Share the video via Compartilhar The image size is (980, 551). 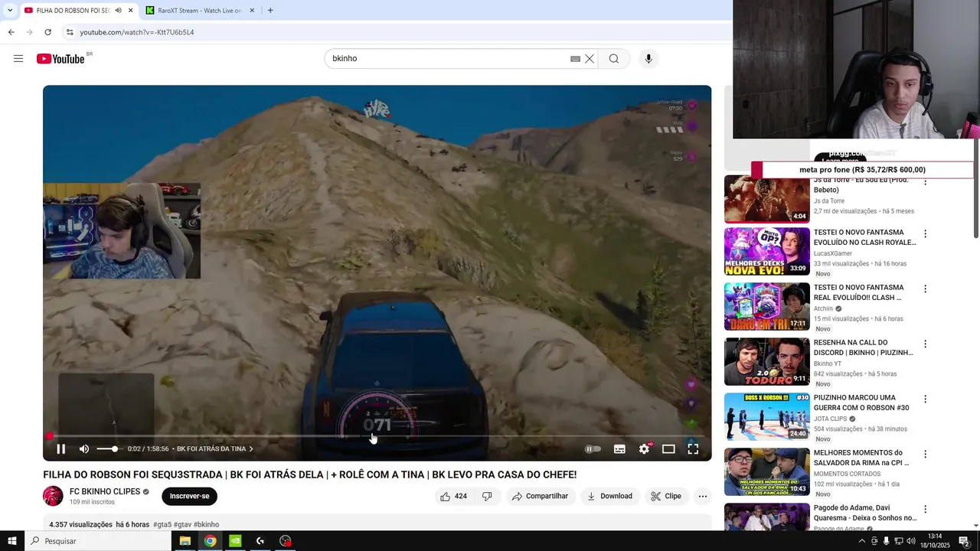540,496
